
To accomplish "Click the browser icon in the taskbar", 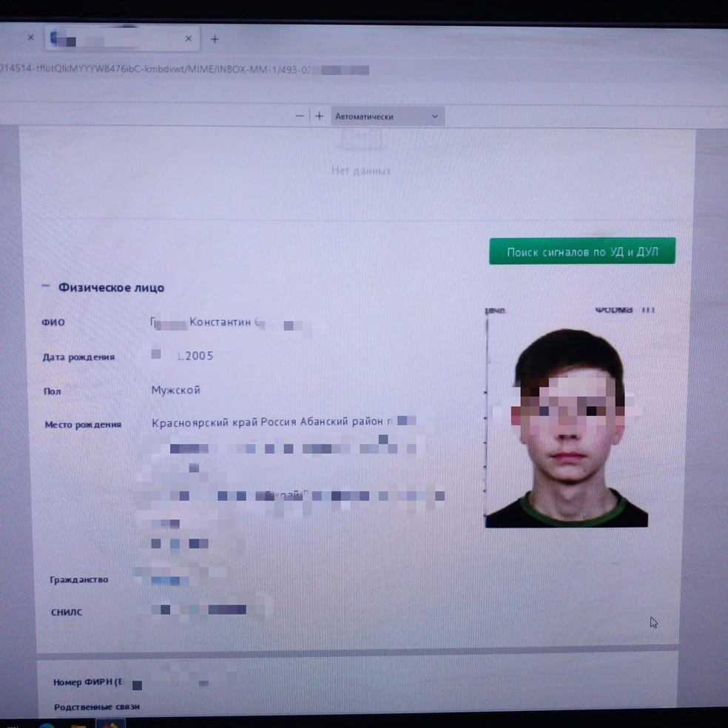I will pyautogui.click(x=46, y=724).
